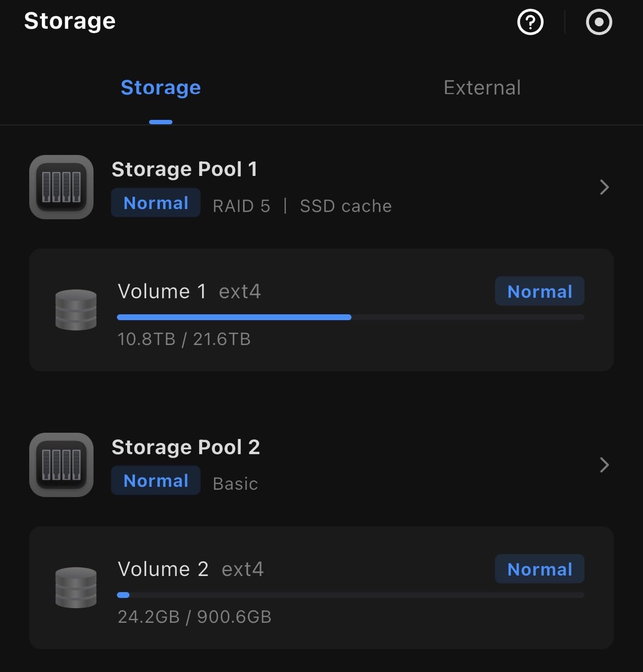
Task: Switch to the External tab
Action: point(482,88)
